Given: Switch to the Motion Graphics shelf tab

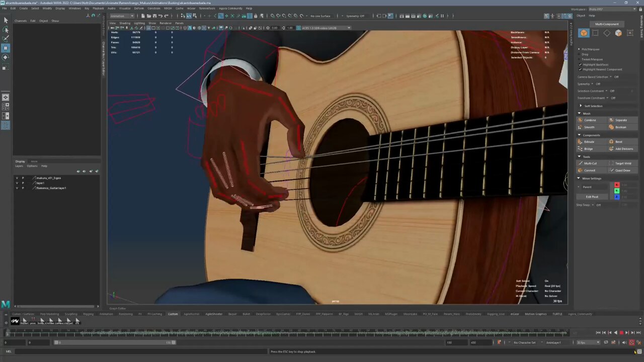Looking at the screenshot, I should [536, 314].
